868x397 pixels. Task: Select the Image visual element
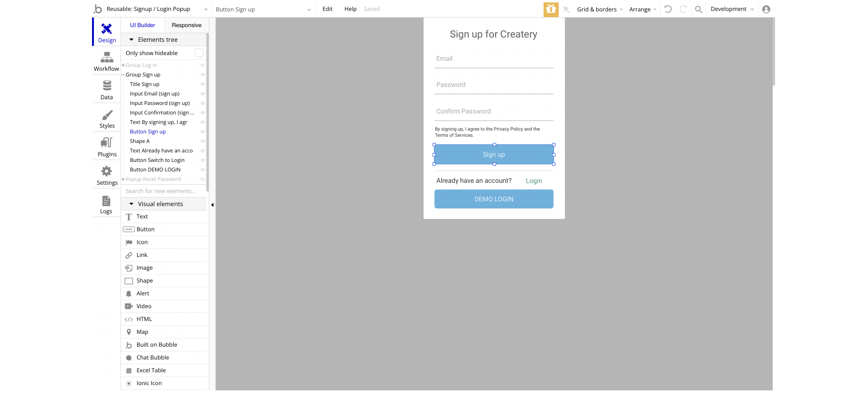pos(164,268)
